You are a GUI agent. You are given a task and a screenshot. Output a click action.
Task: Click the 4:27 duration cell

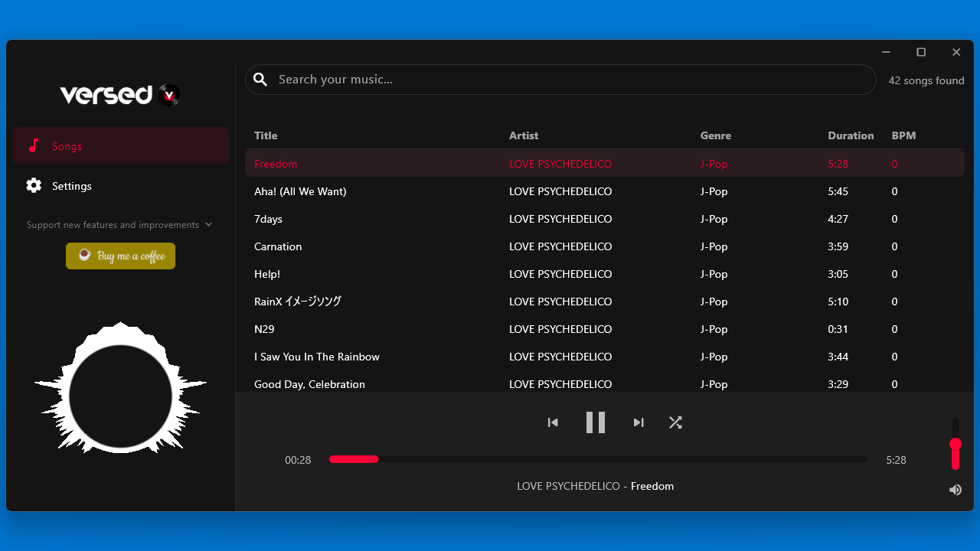coord(838,219)
